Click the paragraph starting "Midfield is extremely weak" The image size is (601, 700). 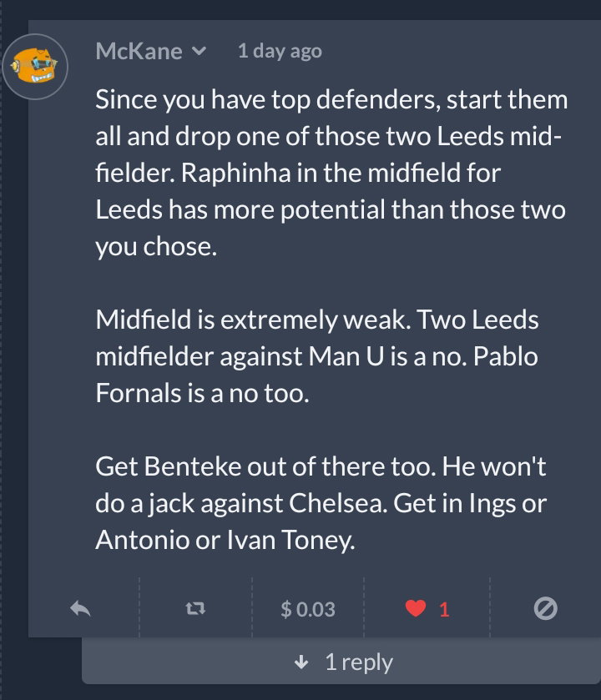point(317,356)
